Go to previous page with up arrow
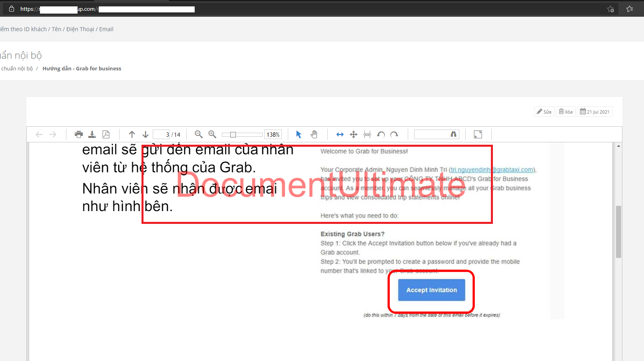This screenshot has width=644, height=361. pyautogui.click(x=132, y=134)
